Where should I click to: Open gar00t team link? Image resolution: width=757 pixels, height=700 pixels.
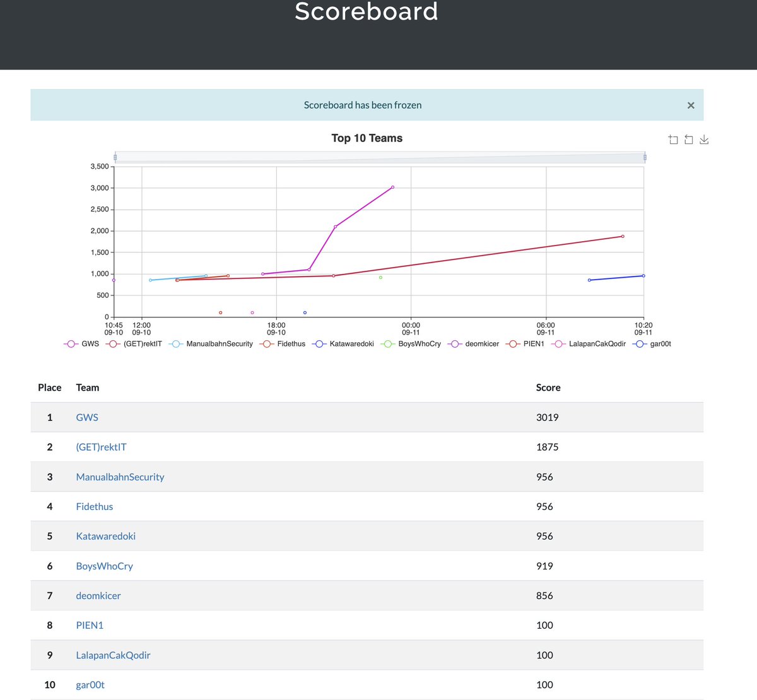[x=90, y=685]
